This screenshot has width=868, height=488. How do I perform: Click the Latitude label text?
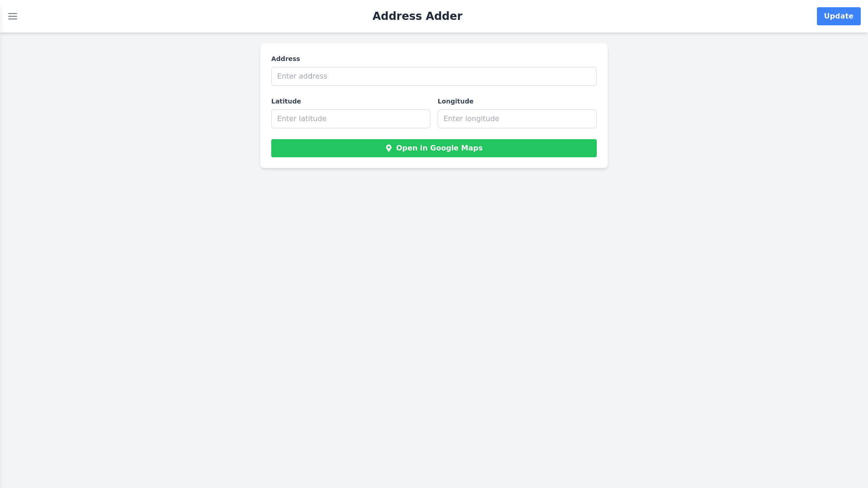286,101
